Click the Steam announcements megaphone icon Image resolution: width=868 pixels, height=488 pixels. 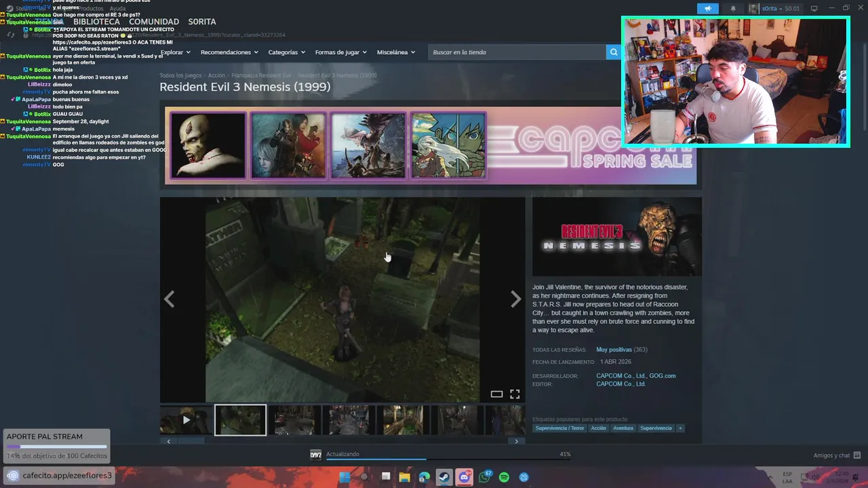(707, 9)
